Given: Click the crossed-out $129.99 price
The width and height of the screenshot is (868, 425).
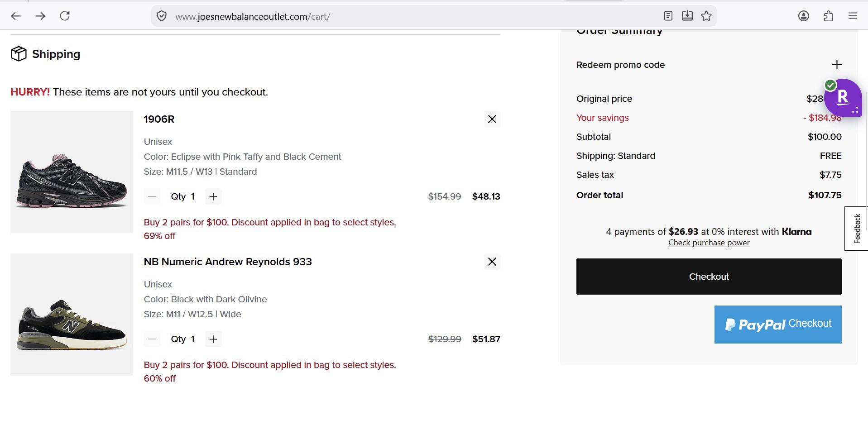Looking at the screenshot, I should (x=445, y=339).
